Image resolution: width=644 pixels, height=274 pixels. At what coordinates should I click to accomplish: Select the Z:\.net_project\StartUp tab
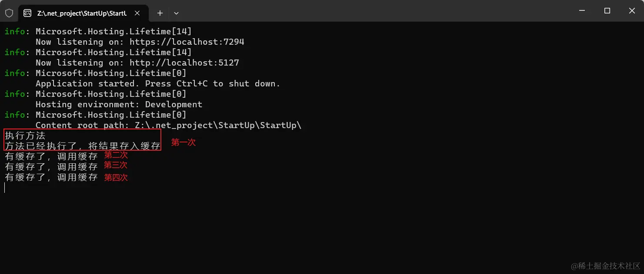[81, 13]
